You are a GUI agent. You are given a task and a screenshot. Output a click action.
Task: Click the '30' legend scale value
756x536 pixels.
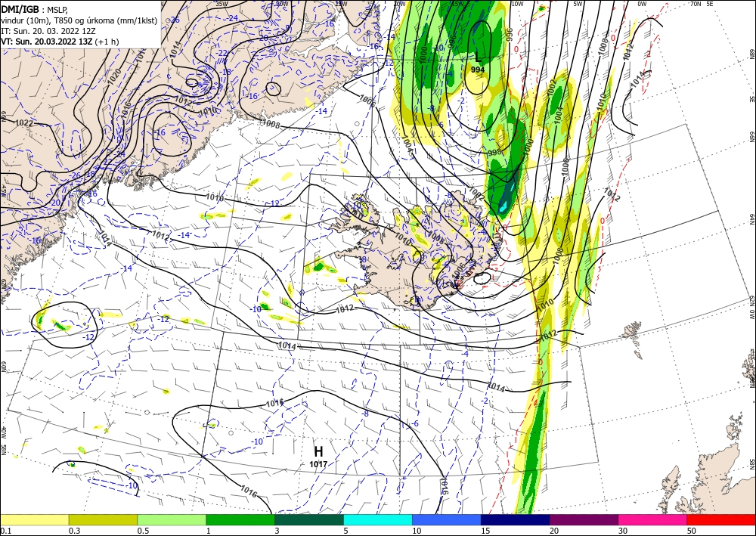coord(622,531)
